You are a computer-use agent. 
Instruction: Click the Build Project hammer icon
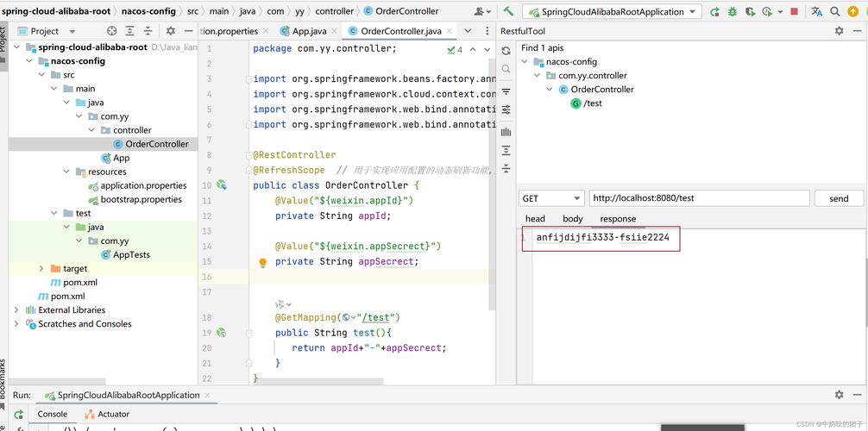pos(508,11)
